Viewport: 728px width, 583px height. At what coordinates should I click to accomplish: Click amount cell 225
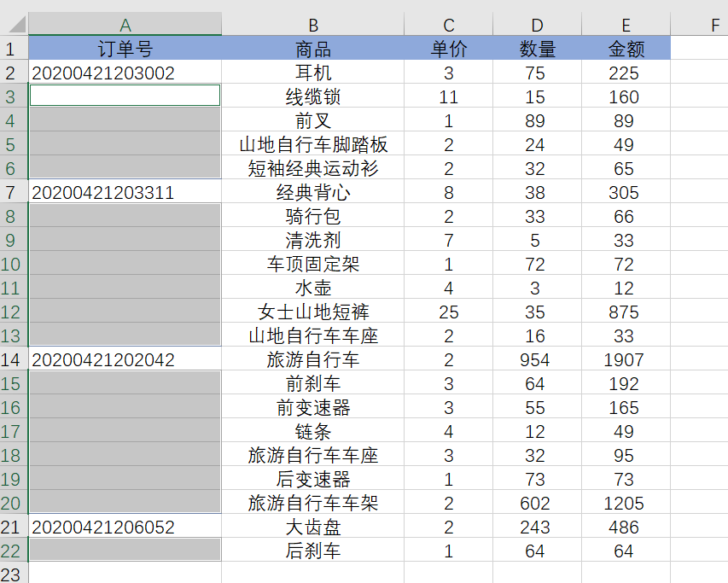point(626,73)
